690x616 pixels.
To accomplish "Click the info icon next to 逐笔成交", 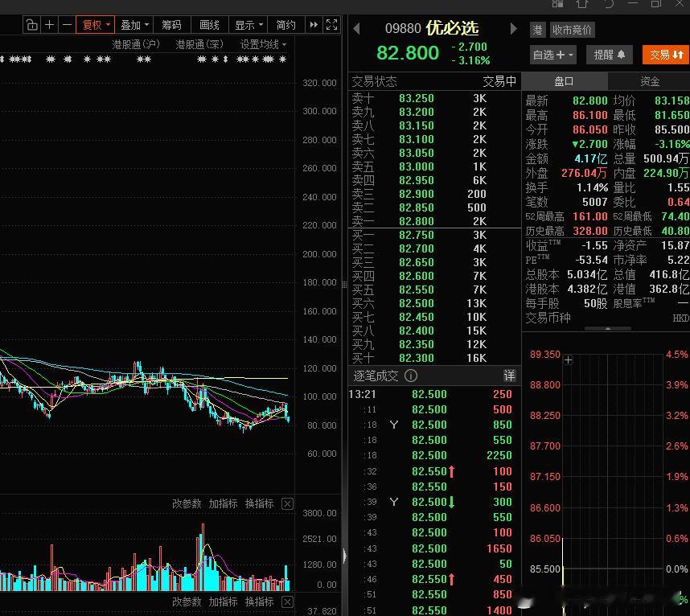I will (411, 376).
